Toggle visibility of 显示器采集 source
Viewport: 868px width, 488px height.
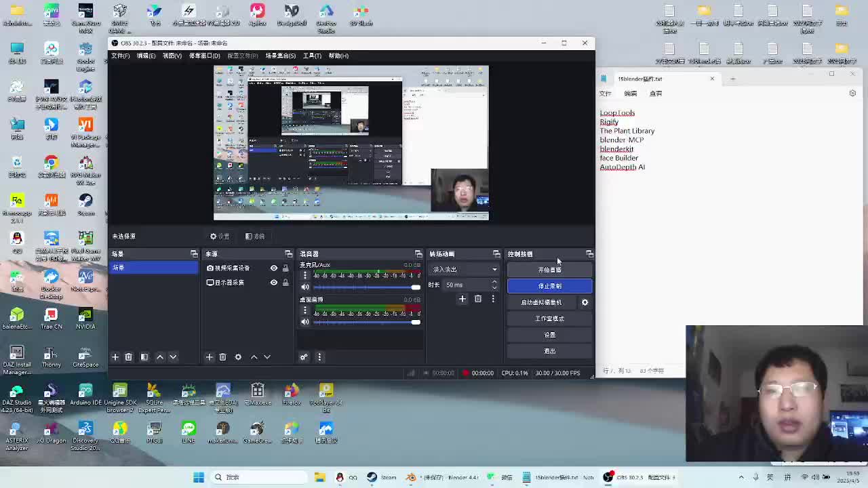(274, 283)
